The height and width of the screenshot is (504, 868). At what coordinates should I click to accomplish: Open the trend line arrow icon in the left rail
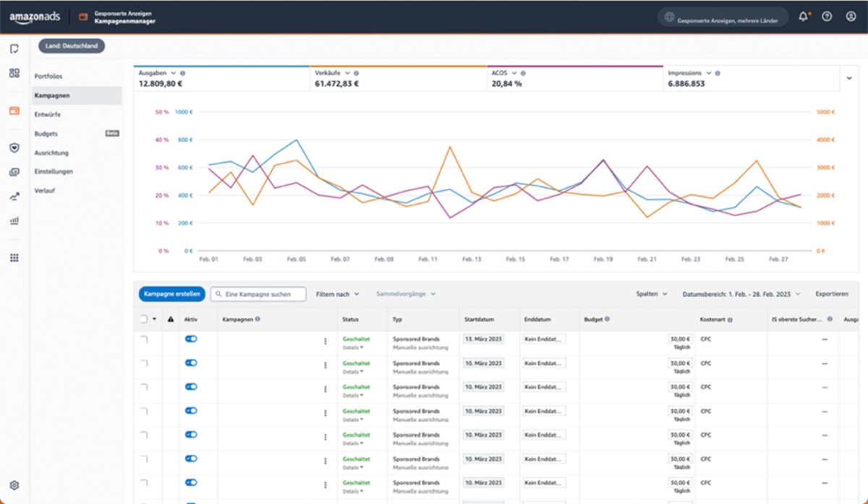pos(14,196)
